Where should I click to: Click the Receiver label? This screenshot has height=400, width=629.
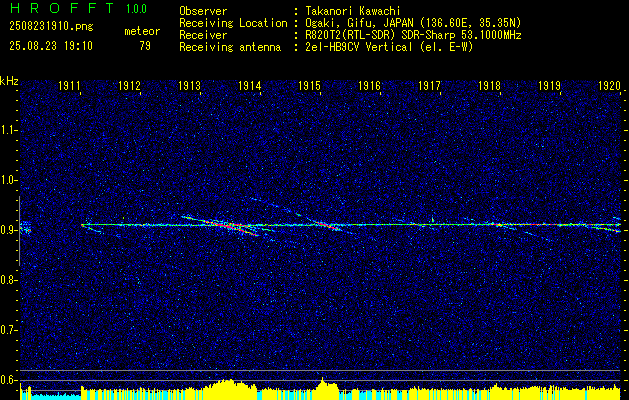tap(203, 35)
